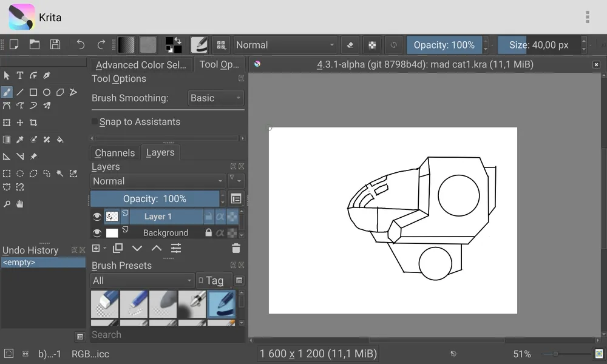Click the brush Size slider in toolbar
The height and width of the screenshot is (364, 607).
538,45
